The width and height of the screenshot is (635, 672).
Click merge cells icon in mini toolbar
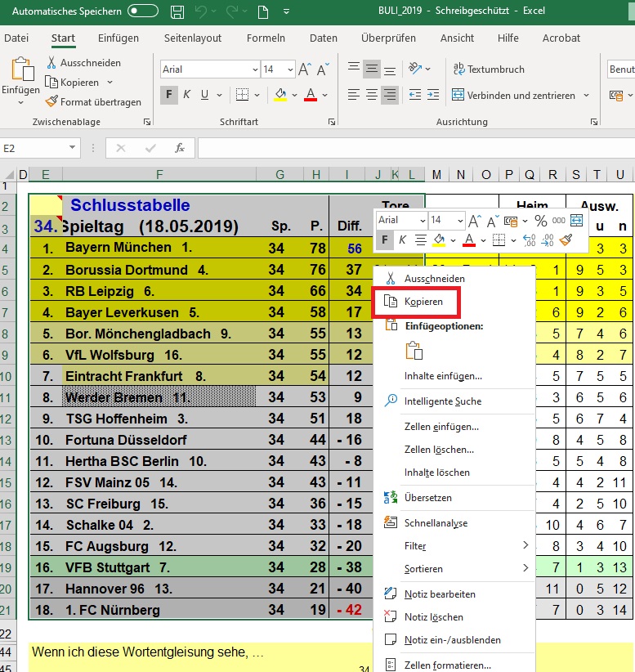click(x=577, y=220)
